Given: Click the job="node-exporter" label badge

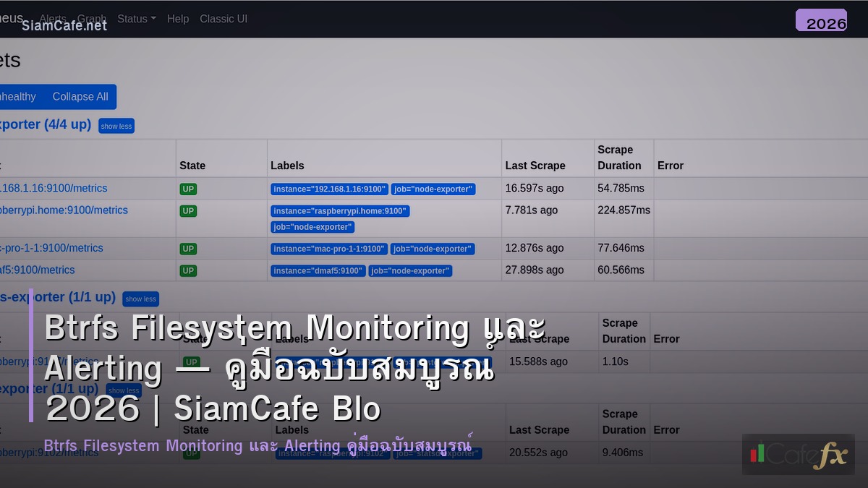Looking at the screenshot, I should click(433, 189).
